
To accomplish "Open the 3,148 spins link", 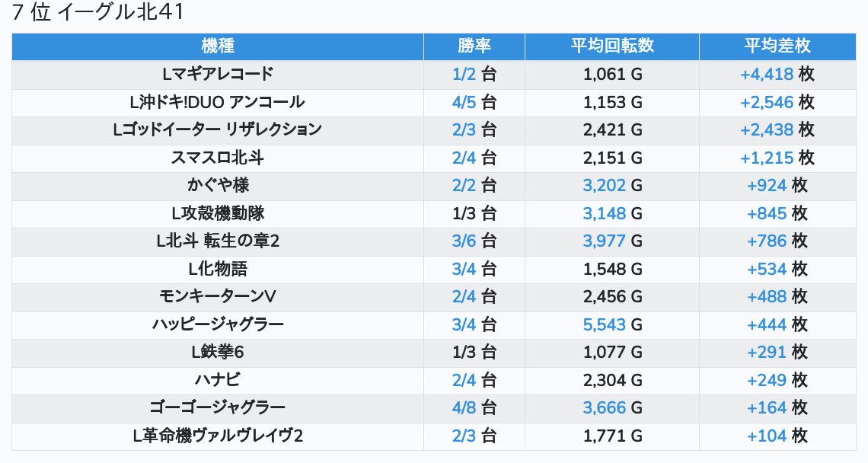I will coord(604,213).
